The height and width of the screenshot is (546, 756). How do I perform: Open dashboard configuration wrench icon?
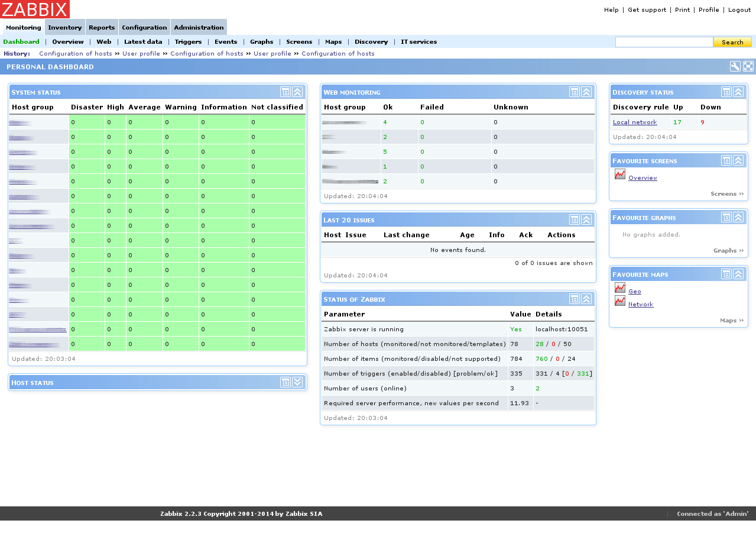coord(735,66)
